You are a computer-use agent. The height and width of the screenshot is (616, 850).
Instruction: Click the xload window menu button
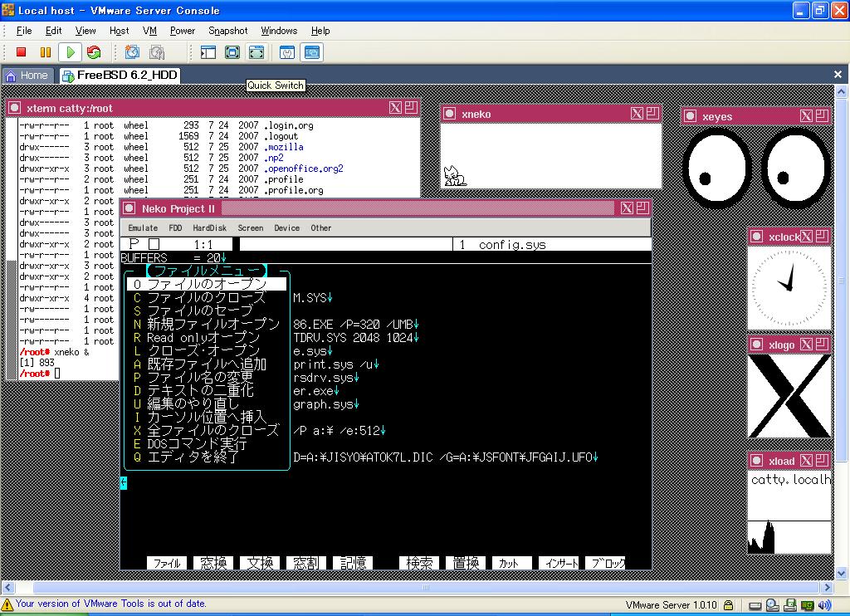pos(756,461)
